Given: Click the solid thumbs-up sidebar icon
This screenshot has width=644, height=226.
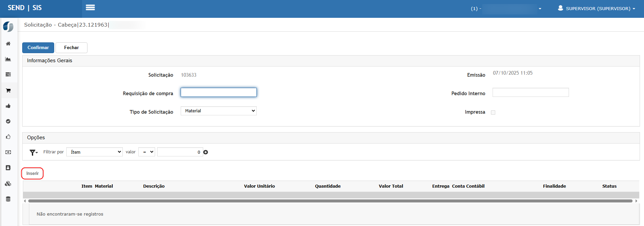Looking at the screenshot, I should click(x=8, y=106).
